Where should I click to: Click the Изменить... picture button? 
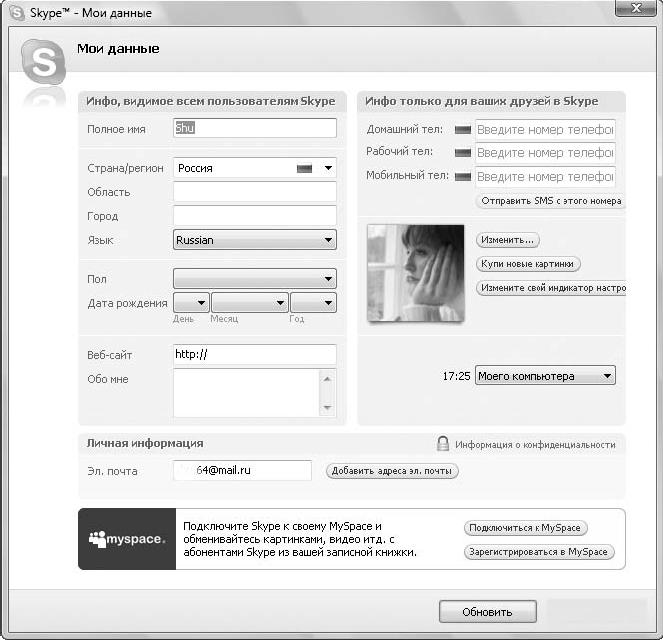[x=509, y=240]
